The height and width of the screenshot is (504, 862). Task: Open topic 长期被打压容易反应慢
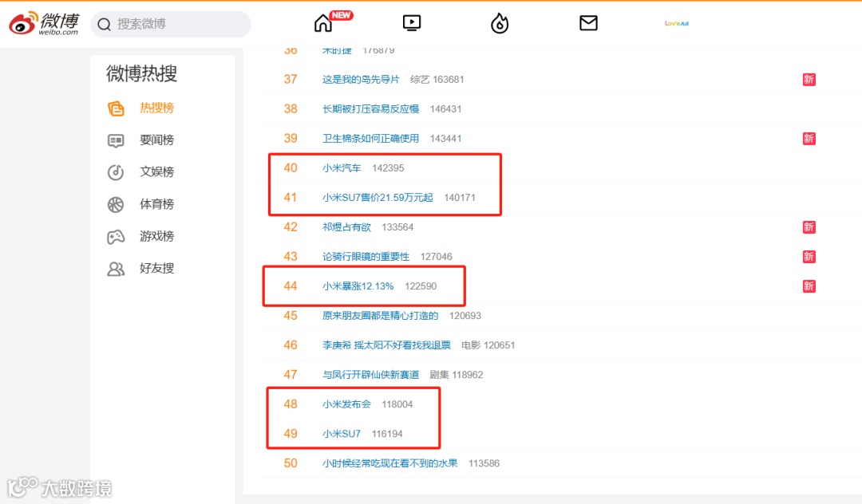[x=370, y=109]
